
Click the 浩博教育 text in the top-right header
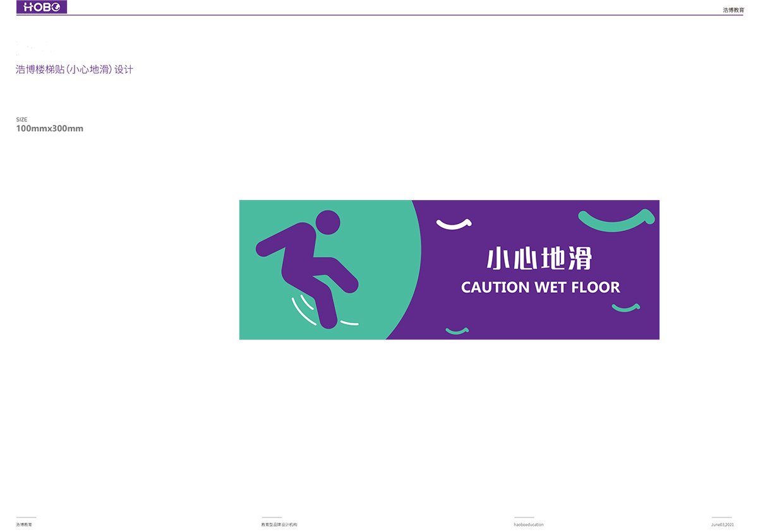pyautogui.click(x=733, y=10)
